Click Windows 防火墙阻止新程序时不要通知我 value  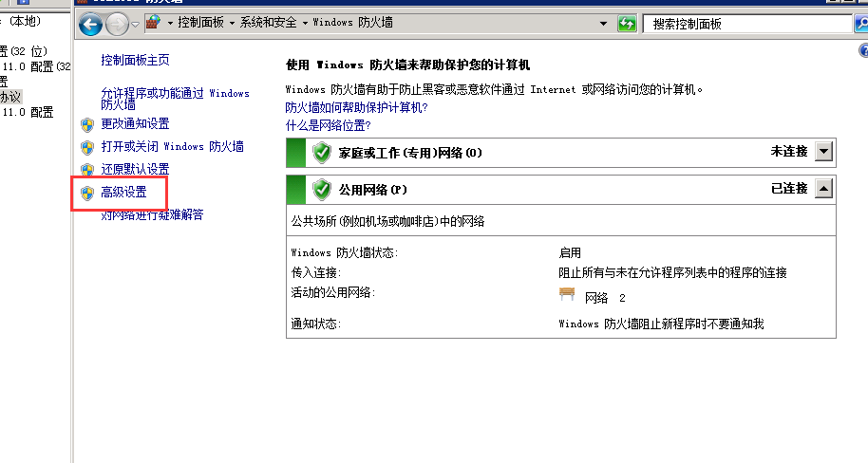point(662,324)
